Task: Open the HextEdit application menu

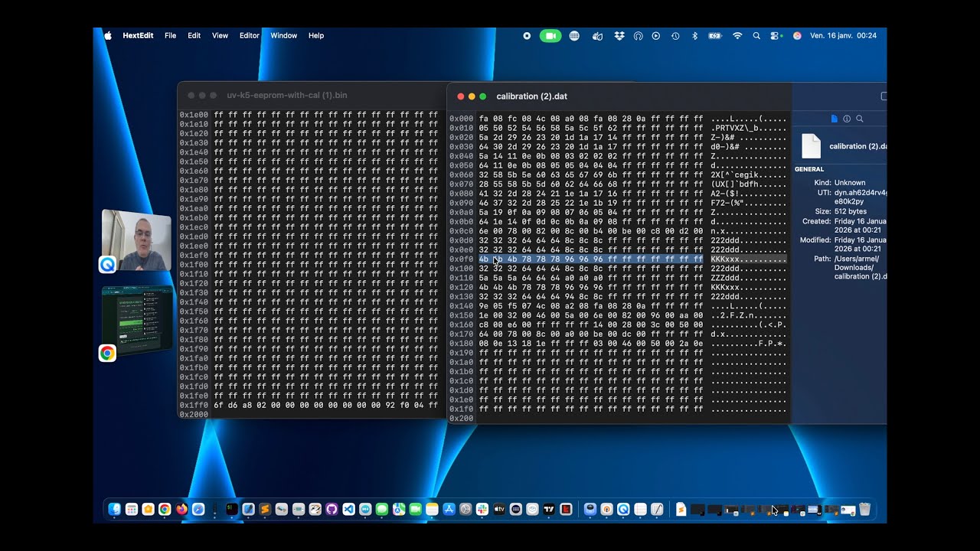Action: click(x=138, y=35)
